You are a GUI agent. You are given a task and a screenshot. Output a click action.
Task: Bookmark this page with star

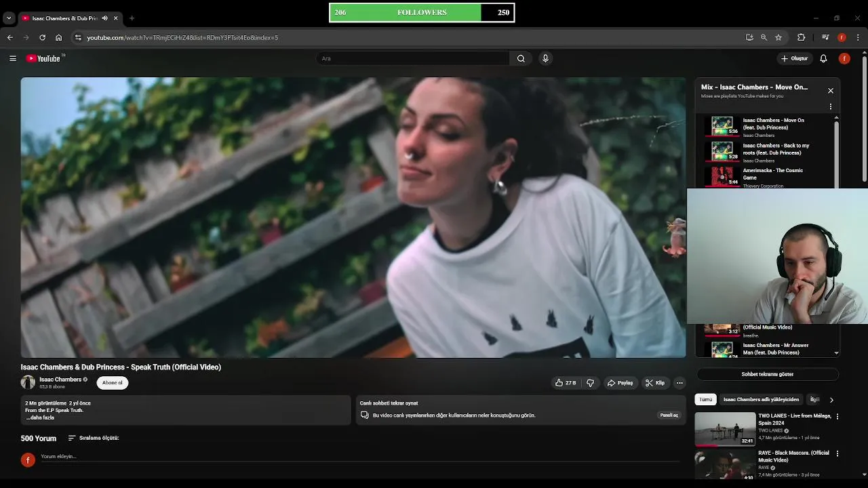coord(778,37)
